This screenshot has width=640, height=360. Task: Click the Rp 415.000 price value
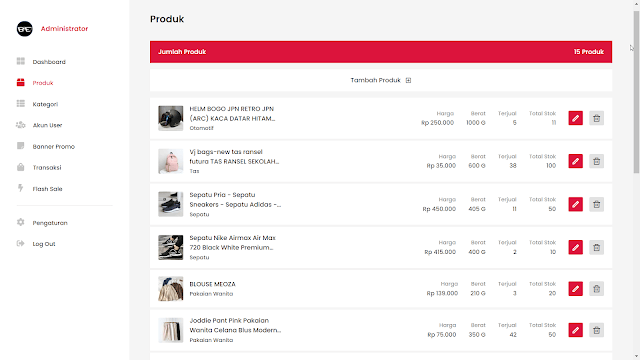[x=440, y=252]
